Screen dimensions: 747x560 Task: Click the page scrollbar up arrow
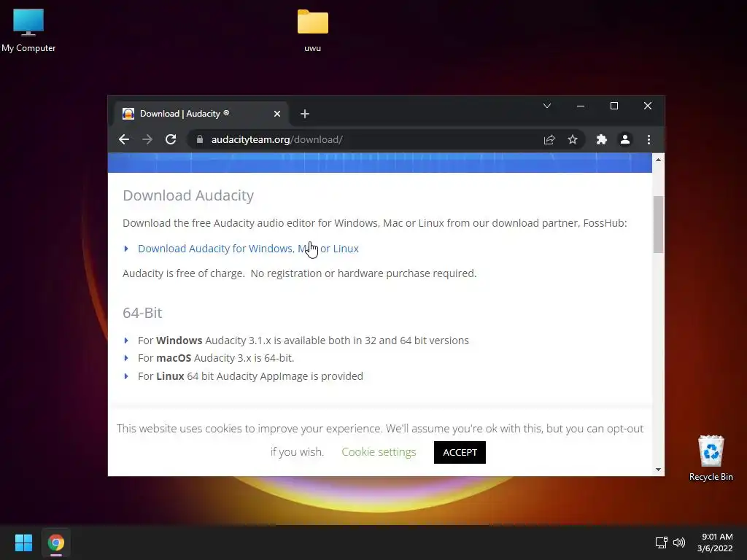[x=659, y=160]
